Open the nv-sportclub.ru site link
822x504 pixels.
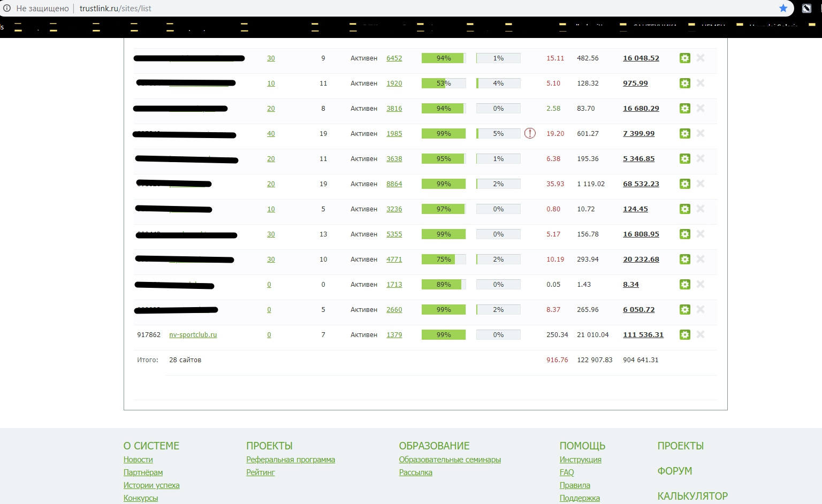click(193, 334)
